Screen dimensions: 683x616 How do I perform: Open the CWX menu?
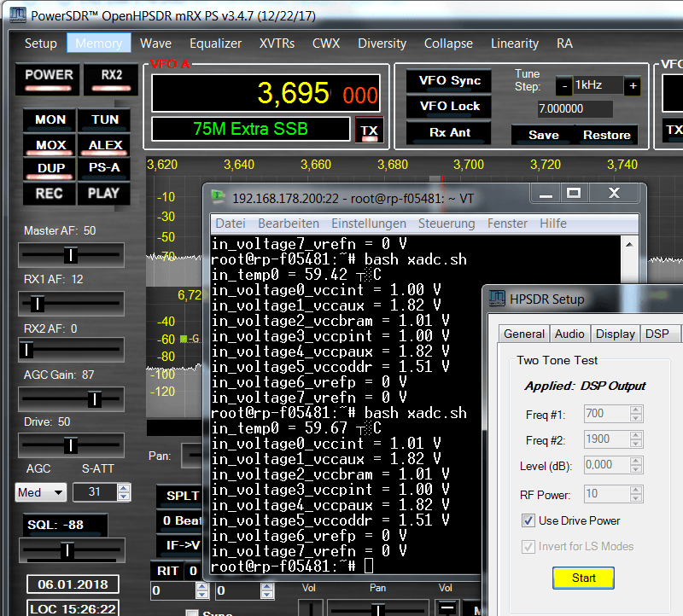[326, 44]
